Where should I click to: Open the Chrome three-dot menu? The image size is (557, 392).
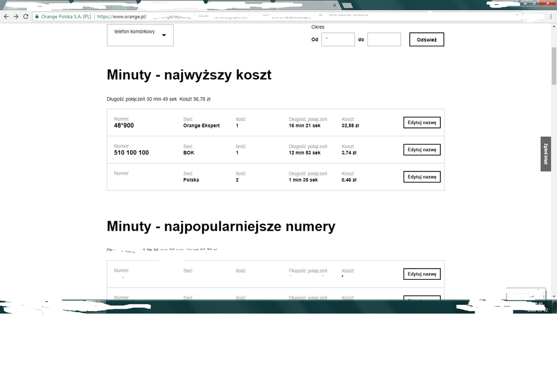coord(550,16)
